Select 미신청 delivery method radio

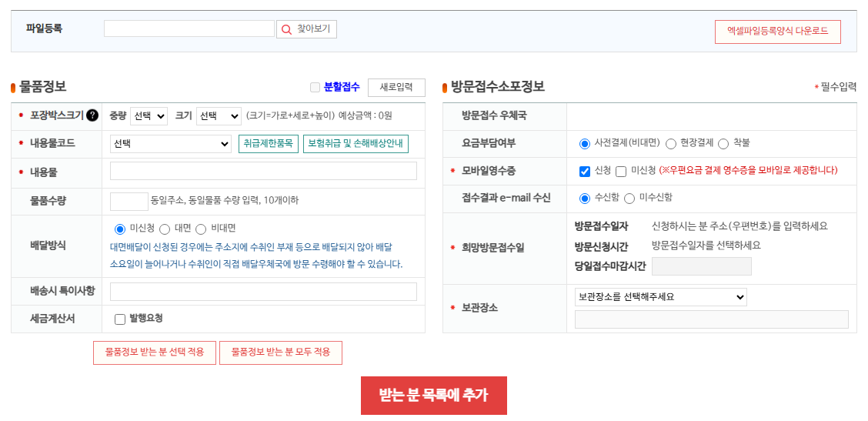tap(120, 229)
